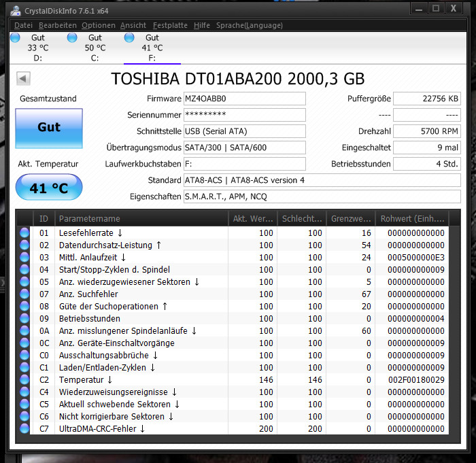Screen dimensions: 476x463
Task: Click raw value 0005000000E3
Action: 416,257
